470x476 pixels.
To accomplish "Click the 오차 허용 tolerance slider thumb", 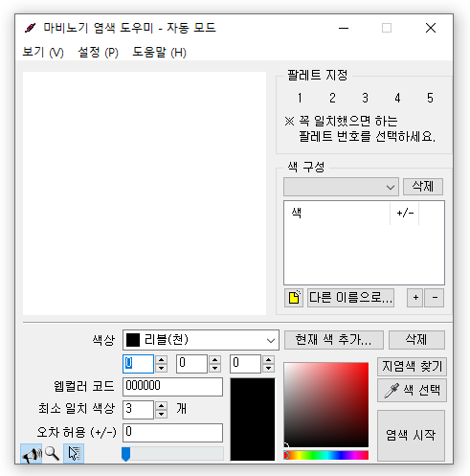I will [126, 454].
